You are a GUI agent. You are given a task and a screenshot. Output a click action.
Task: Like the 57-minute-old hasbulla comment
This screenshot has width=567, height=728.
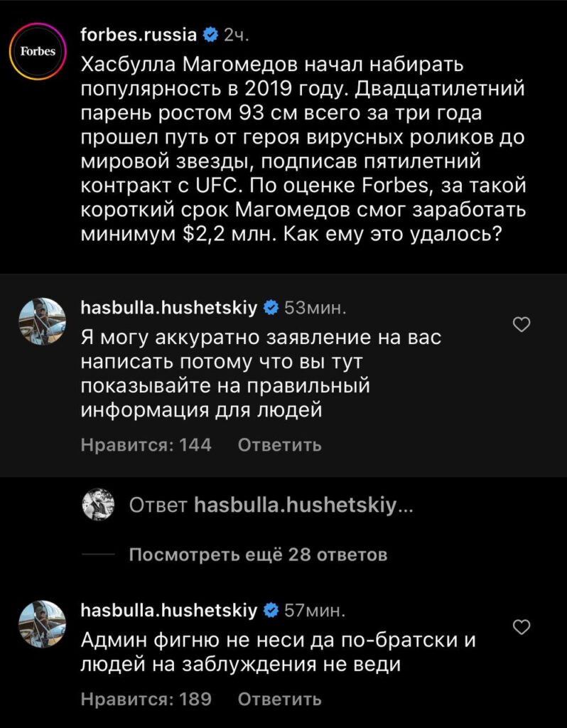pyautogui.click(x=522, y=627)
